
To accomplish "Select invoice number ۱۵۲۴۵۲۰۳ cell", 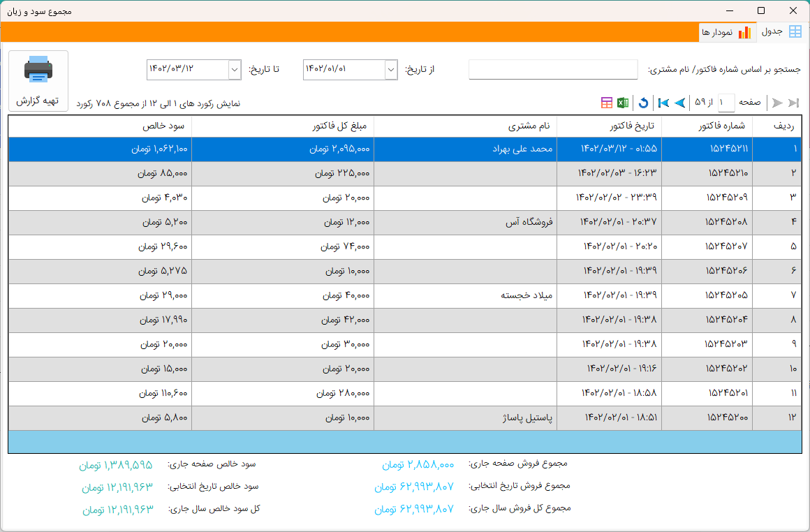I will tap(707, 344).
